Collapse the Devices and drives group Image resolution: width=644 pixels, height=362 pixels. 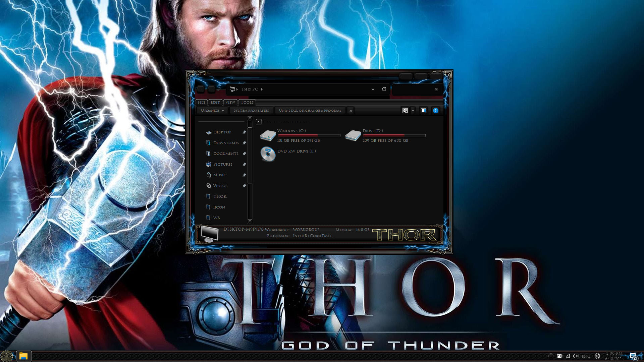[259, 122]
